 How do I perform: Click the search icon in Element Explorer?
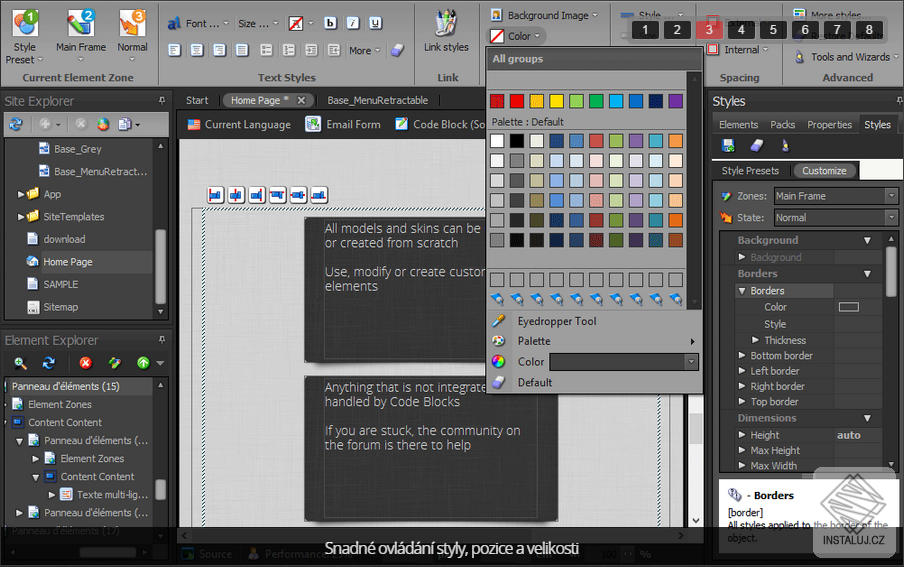(20, 363)
